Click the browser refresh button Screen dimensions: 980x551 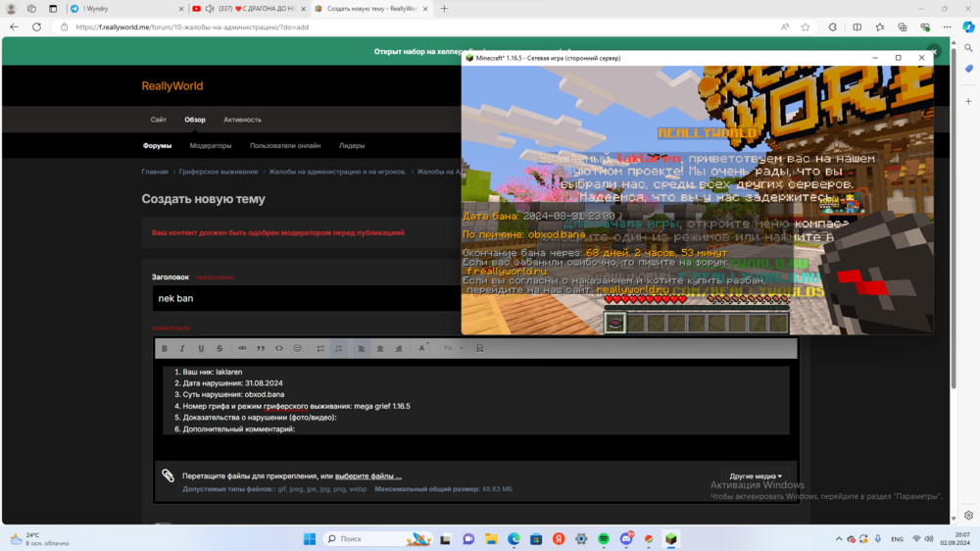pos(37,26)
